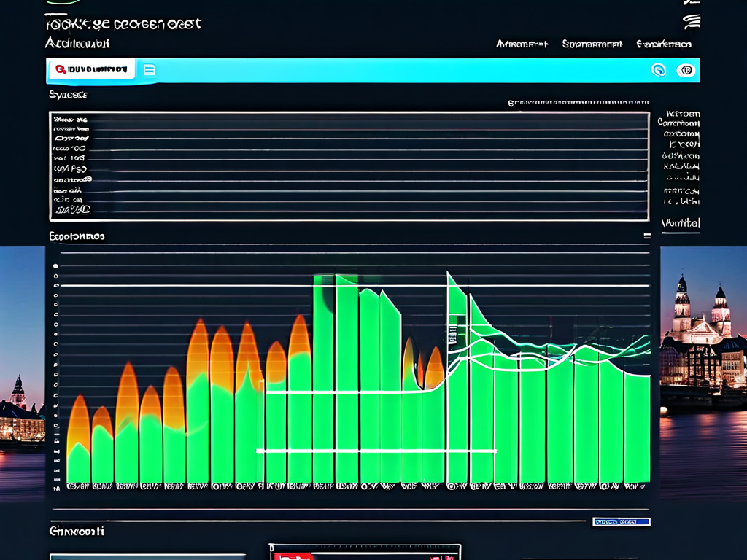Click the list icon beside the red-logo button
Screen dimensions: 747x560
tap(150, 70)
